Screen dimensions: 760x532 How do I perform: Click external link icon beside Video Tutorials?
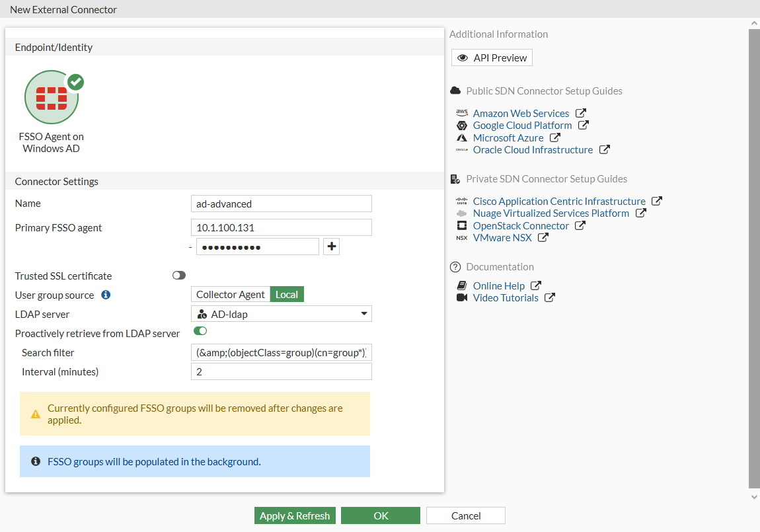pyautogui.click(x=549, y=297)
